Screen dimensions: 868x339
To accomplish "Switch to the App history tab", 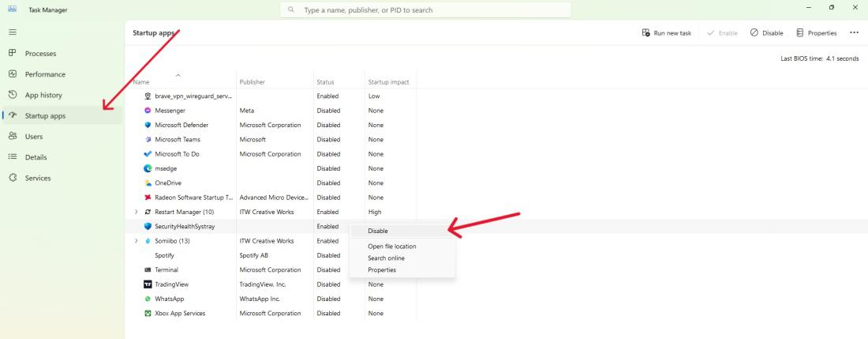I will 62,95.
